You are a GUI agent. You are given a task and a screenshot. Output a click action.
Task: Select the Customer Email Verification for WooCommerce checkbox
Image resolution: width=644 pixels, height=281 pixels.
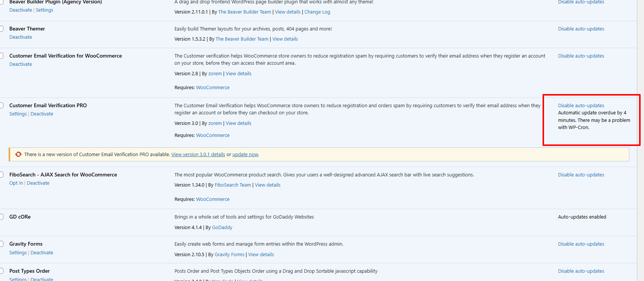pos(2,56)
